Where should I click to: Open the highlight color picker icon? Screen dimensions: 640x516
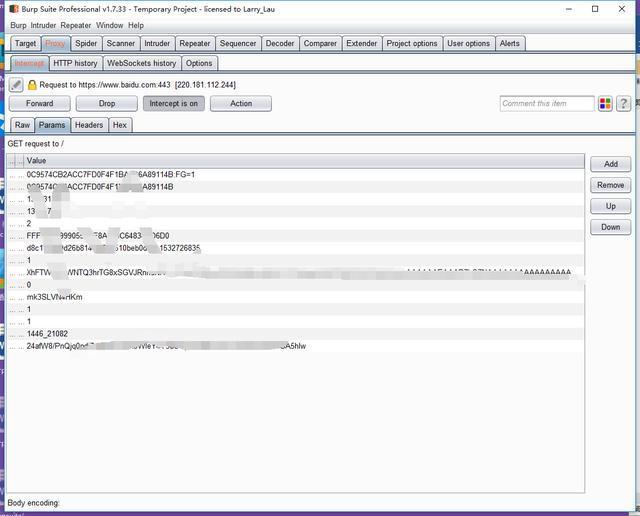pos(605,104)
